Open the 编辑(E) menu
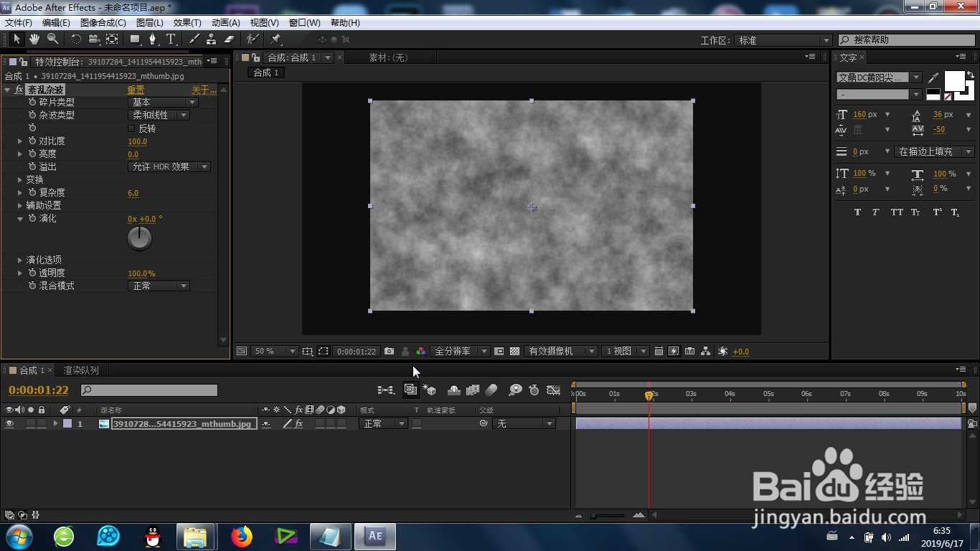The width and height of the screenshot is (980, 551). (x=56, y=23)
